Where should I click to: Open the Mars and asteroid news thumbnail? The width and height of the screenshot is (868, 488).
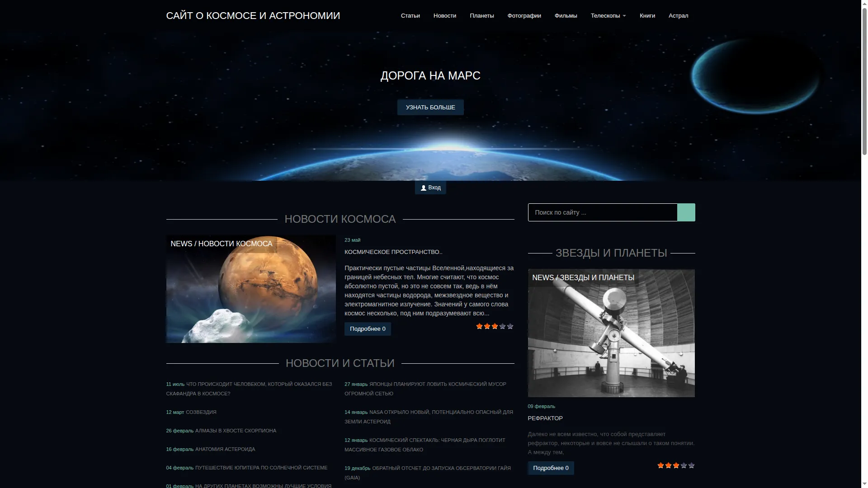[x=251, y=289]
